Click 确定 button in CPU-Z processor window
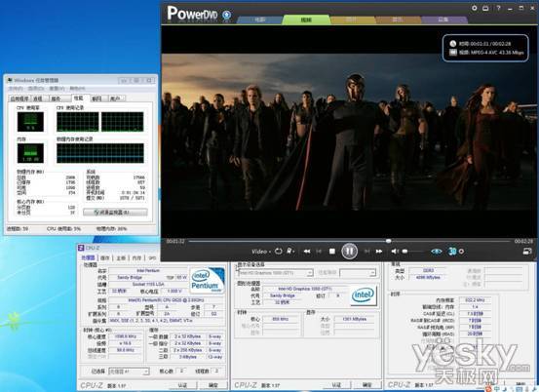The height and width of the screenshot is (392, 539). pos(213,385)
